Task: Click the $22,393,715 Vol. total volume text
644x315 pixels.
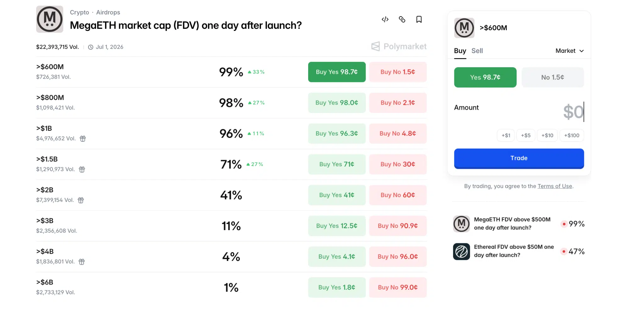Action: coord(58,47)
